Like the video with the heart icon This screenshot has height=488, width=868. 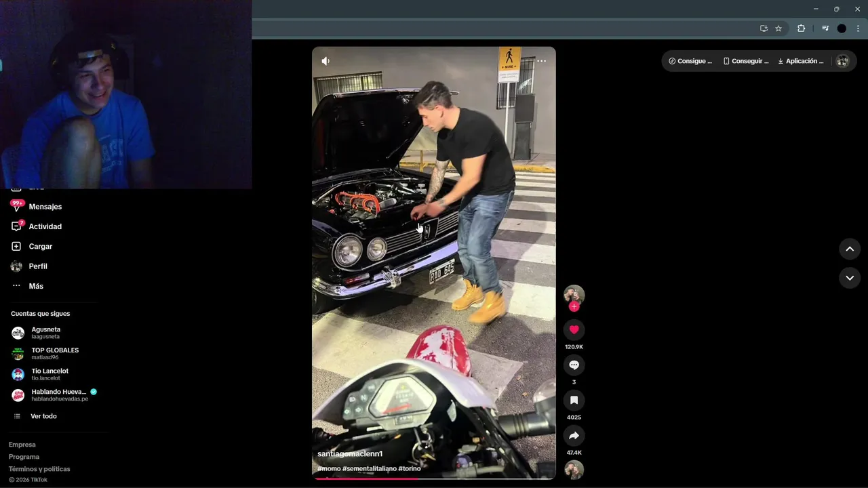pyautogui.click(x=574, y=329)
